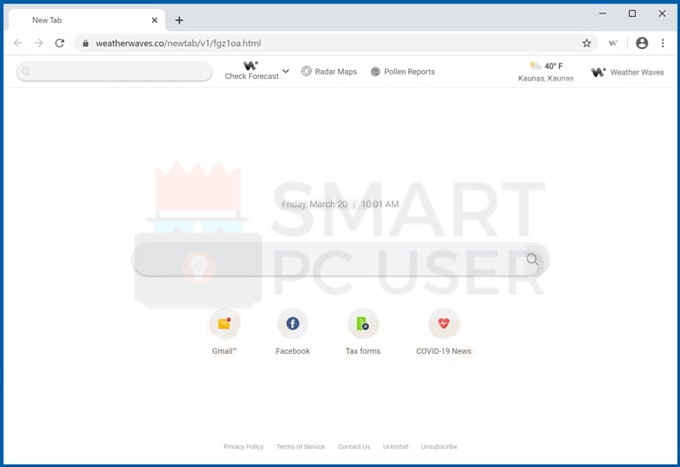Click the Facebook label text
680x467 pixels.
tap(293, 351)
